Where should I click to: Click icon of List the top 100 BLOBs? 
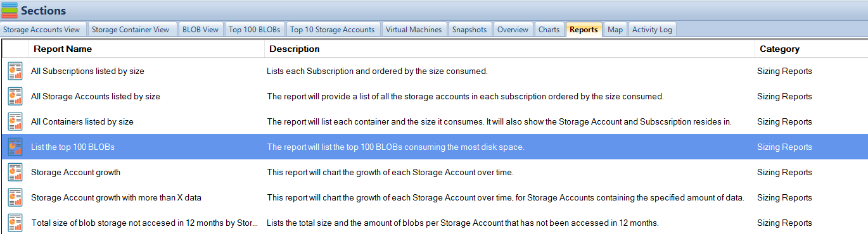[15, 147]
